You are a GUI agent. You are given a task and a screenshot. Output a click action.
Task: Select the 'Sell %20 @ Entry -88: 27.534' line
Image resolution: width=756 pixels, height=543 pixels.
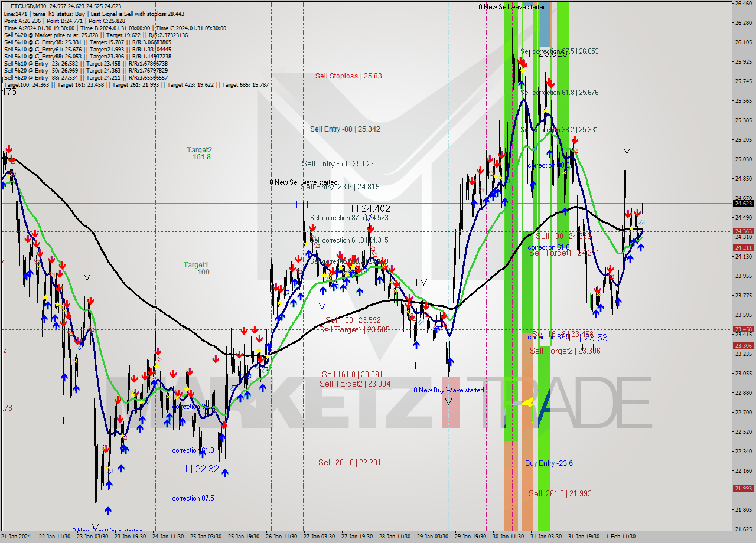86,77
